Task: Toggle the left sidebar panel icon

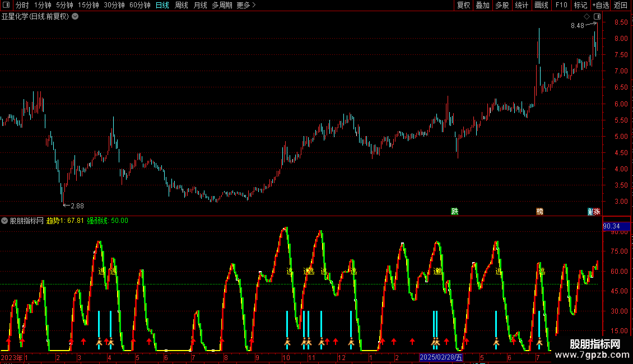Action: (x=6, y=5)
